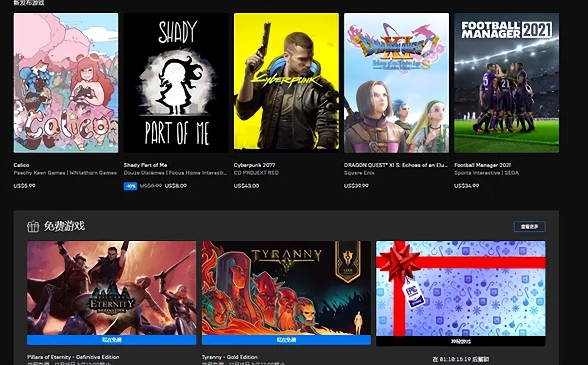588x365 pixels.
Task: Click the Tyranny Gold Edition banner badge
Action: click(347, 261)
